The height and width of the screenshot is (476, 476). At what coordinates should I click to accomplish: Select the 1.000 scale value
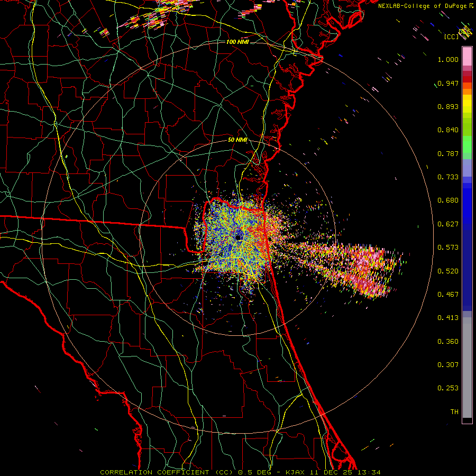tap(448, 59)
